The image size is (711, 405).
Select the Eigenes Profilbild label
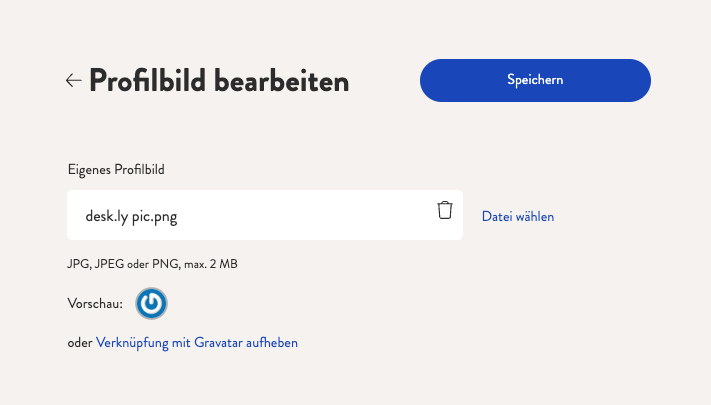tap(116, 170)
